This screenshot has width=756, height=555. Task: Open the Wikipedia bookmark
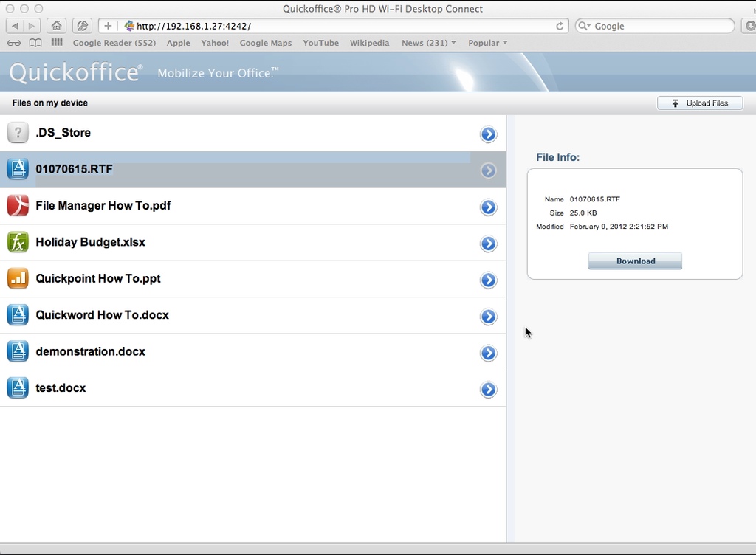click(x=369, y=43)
